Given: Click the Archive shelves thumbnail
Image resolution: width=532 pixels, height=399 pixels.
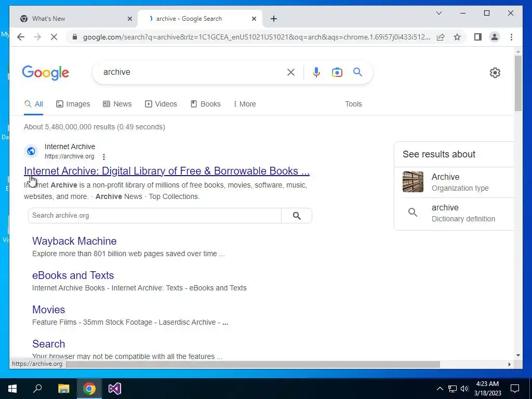Looking at the screenshot, I should [x=413, y=182].
